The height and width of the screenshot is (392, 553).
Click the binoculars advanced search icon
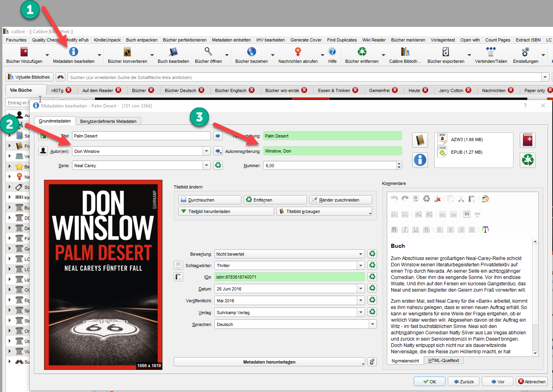pos(60,77)
